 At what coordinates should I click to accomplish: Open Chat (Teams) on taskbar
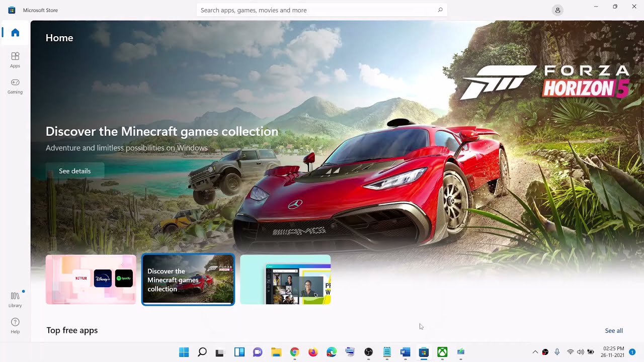click(258, 352)
